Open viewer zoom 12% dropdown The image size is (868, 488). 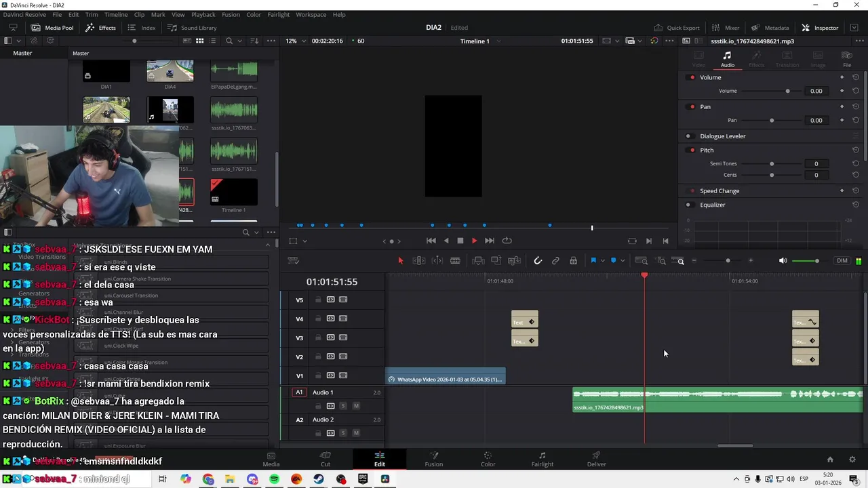(294, 41)
